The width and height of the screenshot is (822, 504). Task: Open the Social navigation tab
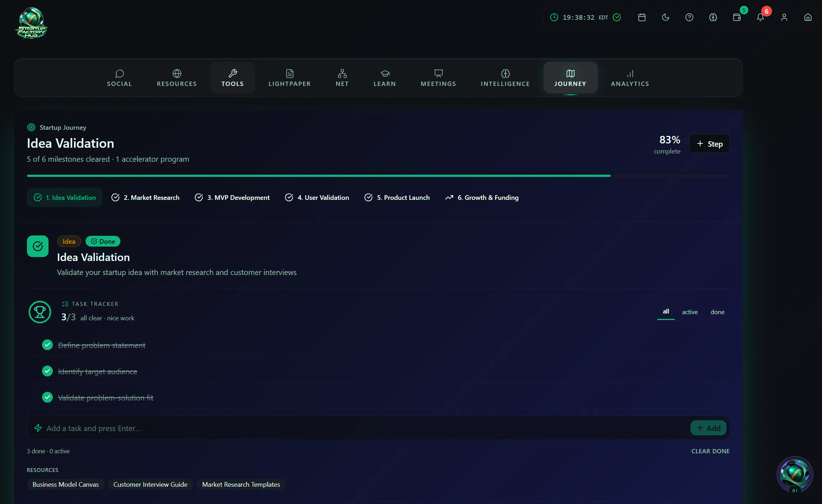pyautogui.click(x=119, y=78)
